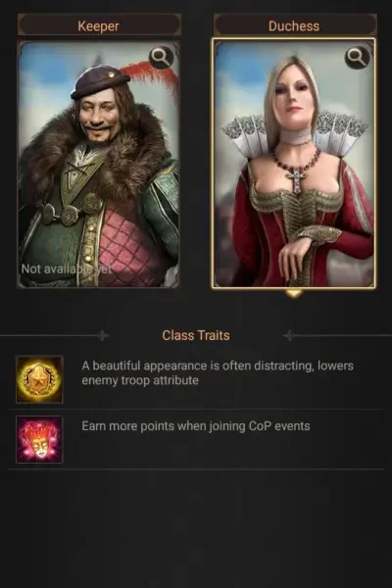Tap the beautiful appearance trait description

pos(218,372)
